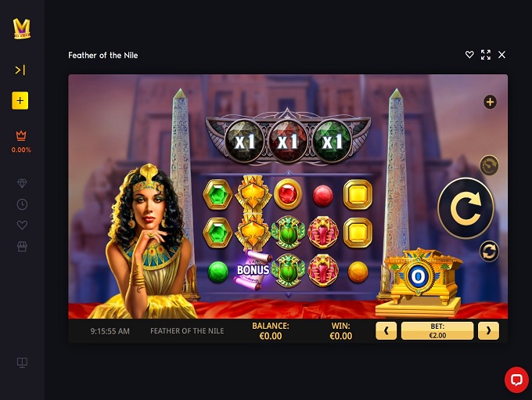Toggle the autoplay circular arrows button
The width and height of the screenshot is (532, 400).
coord(489,251)
